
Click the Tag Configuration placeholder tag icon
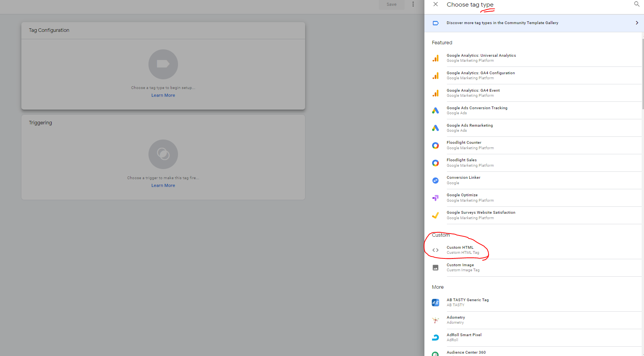(x=163, y=64)
